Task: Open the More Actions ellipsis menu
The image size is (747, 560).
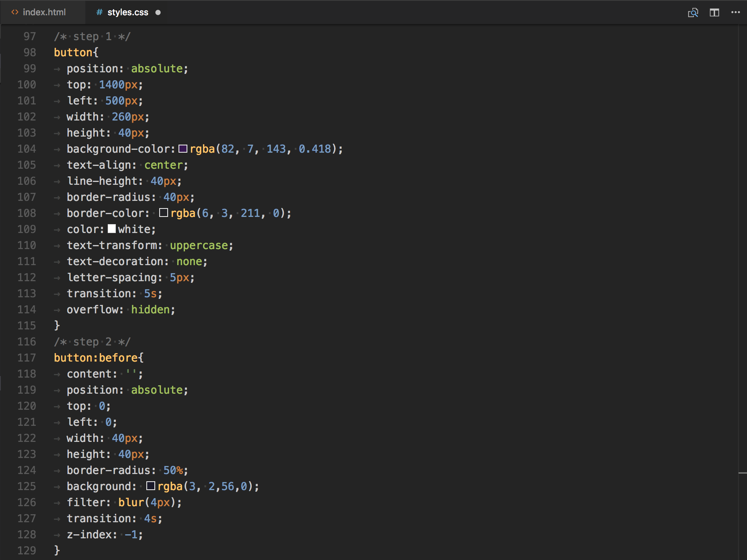Action: point(735,12)
